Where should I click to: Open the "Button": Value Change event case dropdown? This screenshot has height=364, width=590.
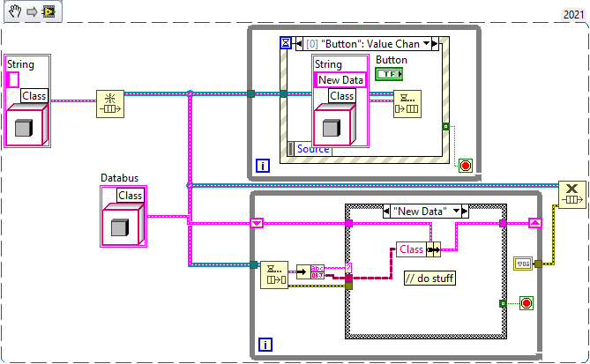pyautogui.click(x=426, y=43)
